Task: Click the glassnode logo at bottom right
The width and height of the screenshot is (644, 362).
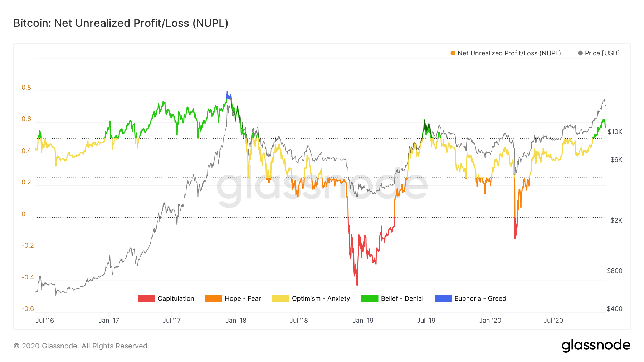Action: [596, 346]
